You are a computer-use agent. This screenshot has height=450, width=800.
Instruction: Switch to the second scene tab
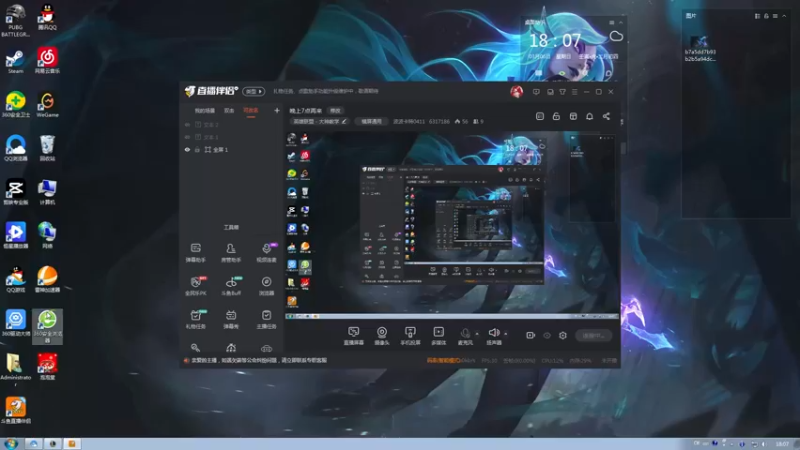229,111
